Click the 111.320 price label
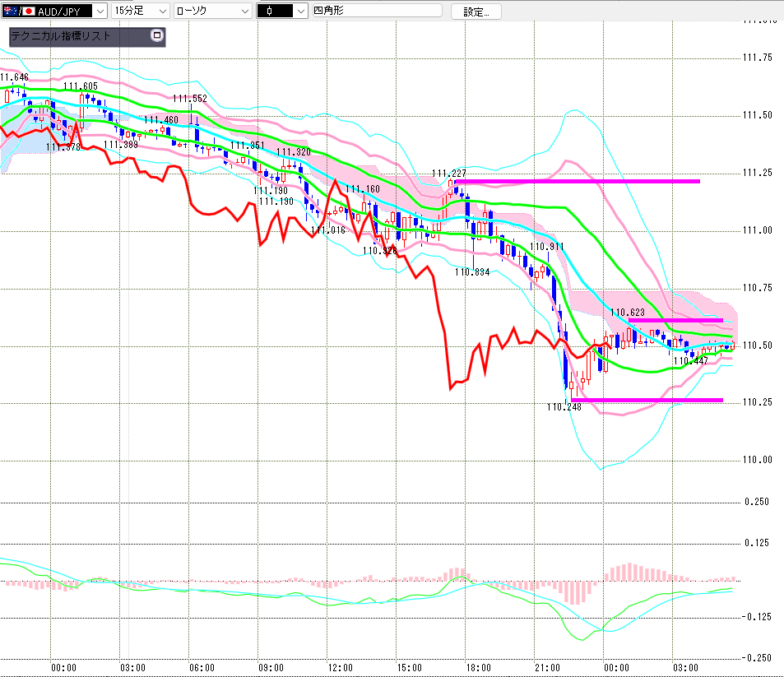 tap(294, 152)
